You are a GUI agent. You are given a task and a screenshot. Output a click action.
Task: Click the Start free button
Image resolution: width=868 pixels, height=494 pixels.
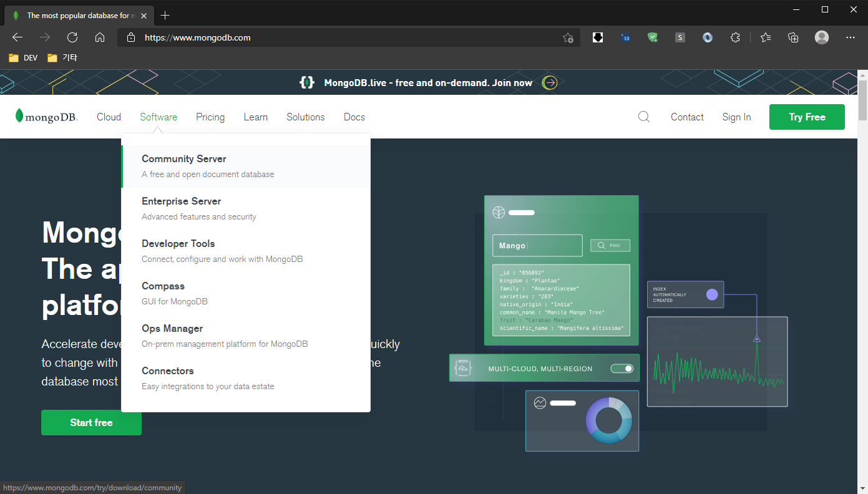pos(91,422)
